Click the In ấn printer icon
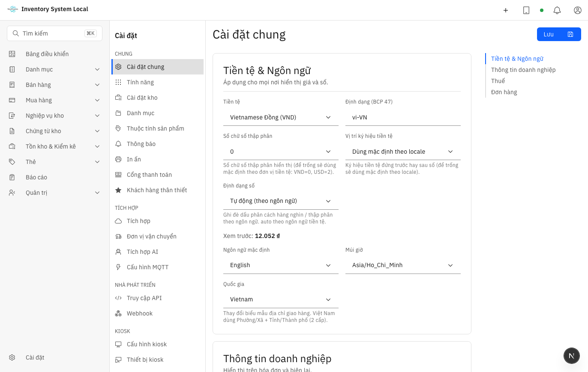The height and width of the screenshot is (372, 588). [x=118, y=159]
